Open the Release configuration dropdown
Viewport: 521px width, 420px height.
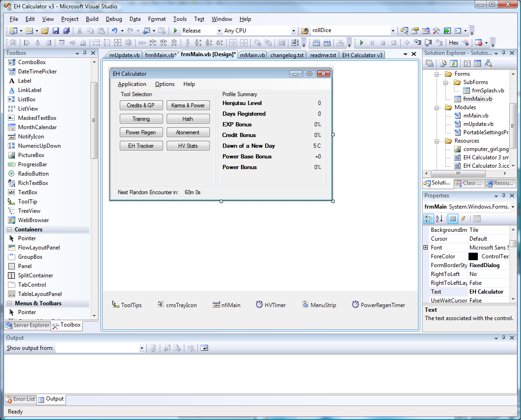coord(219,31)
